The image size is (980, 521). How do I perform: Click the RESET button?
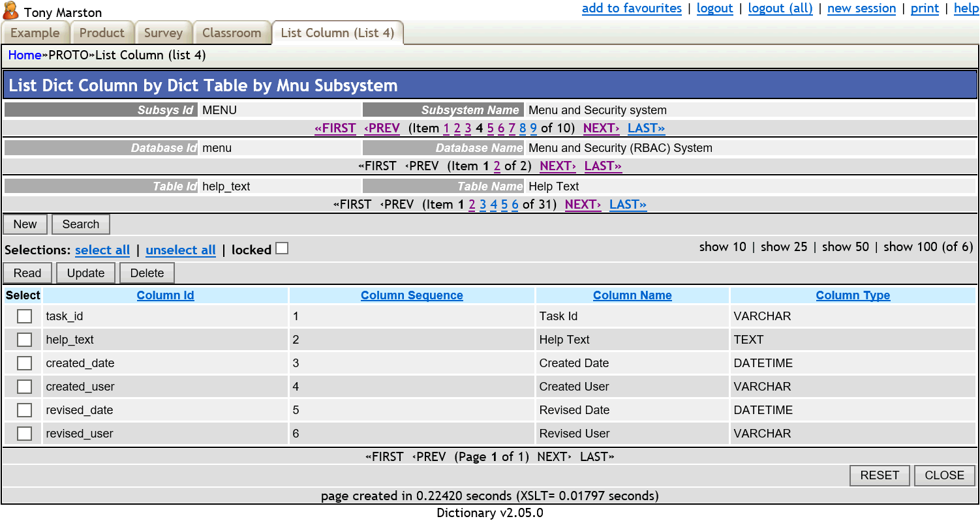point(879,475)
